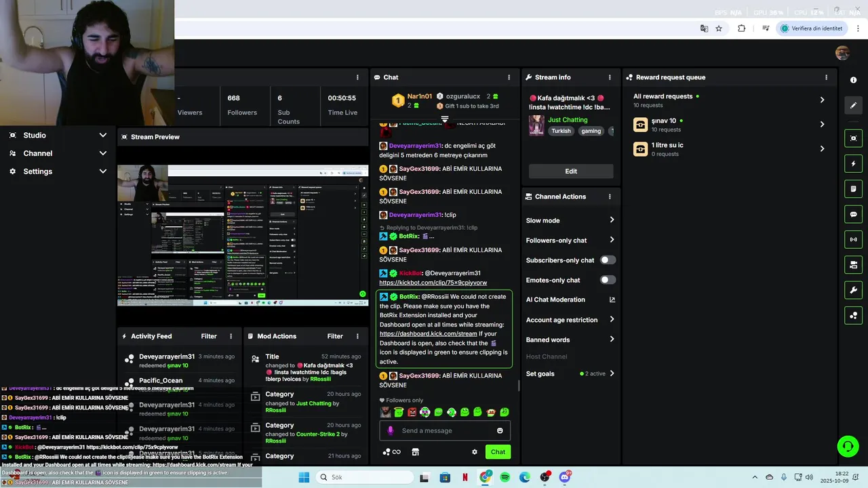The width and height of the screenshot is (868, 488).
Task: Open chat settings gear icon
Action: coord(475,452)
